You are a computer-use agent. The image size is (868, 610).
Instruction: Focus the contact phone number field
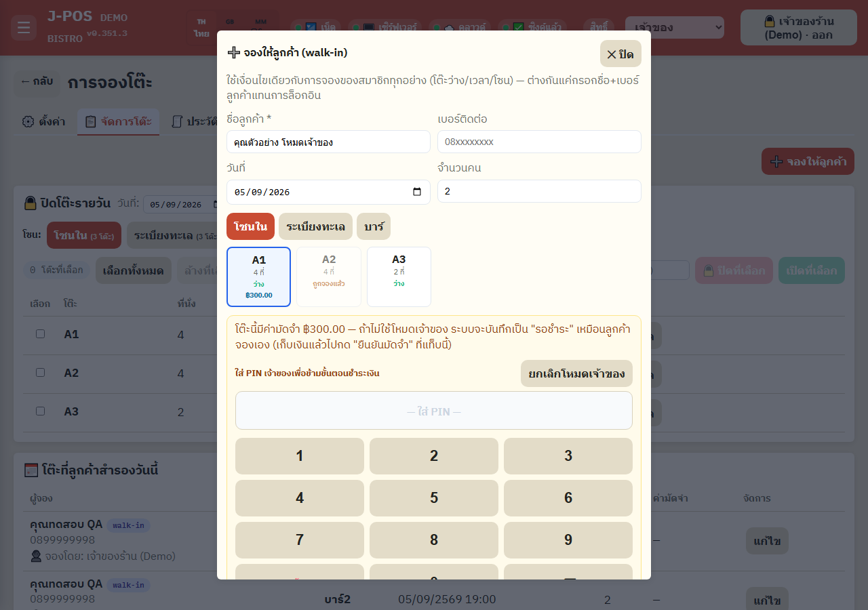tap(539, 142)
